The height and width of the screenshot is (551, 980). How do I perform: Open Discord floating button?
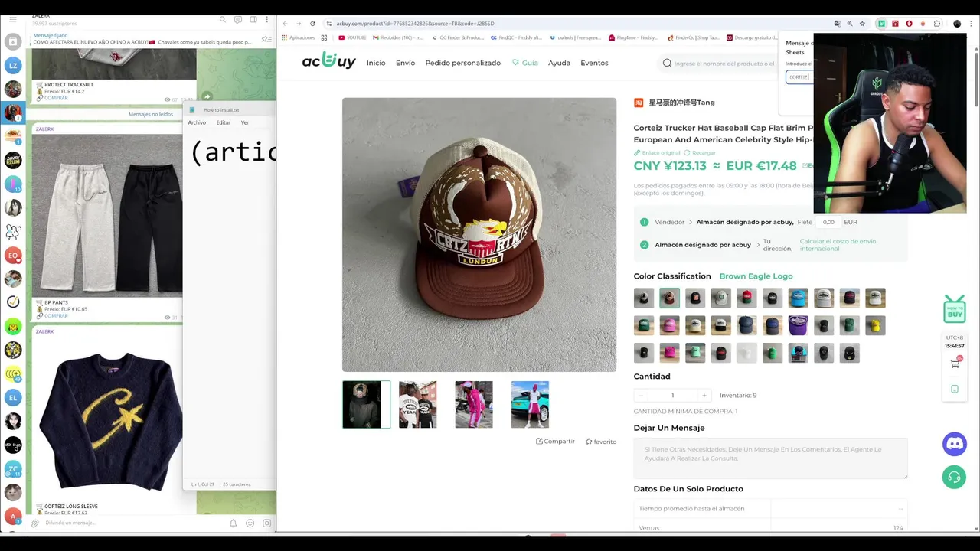(954, 444)
